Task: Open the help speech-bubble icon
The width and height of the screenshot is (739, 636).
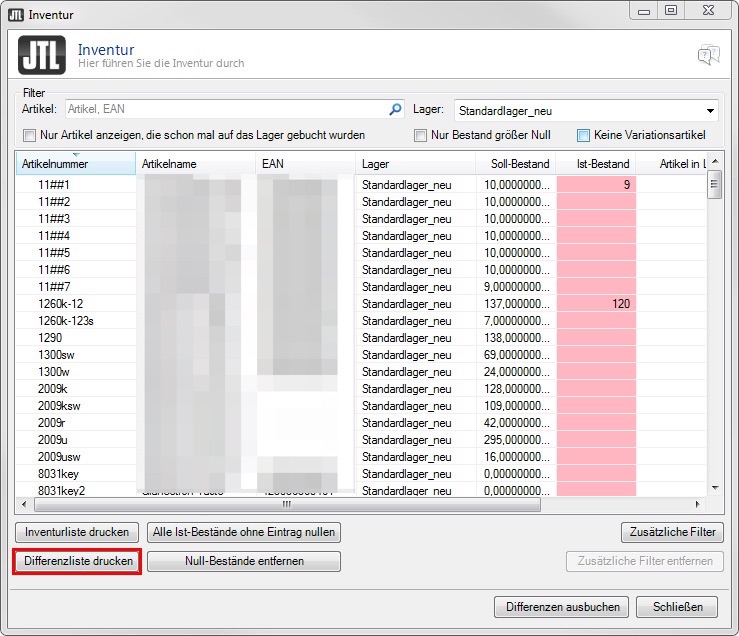Action: [x=708, y=55]
